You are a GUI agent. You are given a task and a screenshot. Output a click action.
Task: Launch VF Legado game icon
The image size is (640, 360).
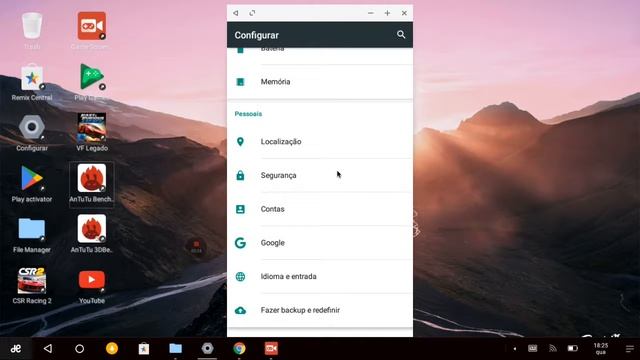(x=91, y=133)
